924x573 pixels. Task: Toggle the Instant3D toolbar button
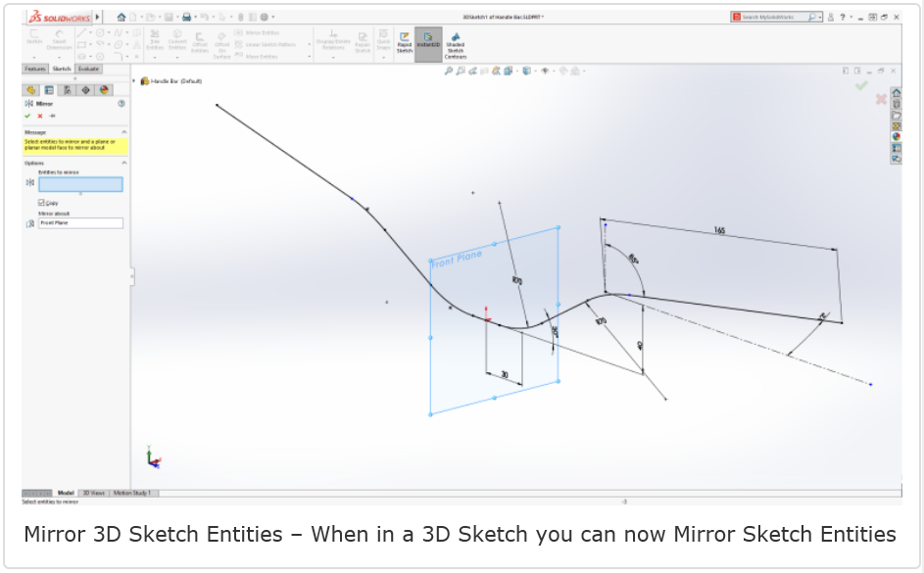point(428,39)
